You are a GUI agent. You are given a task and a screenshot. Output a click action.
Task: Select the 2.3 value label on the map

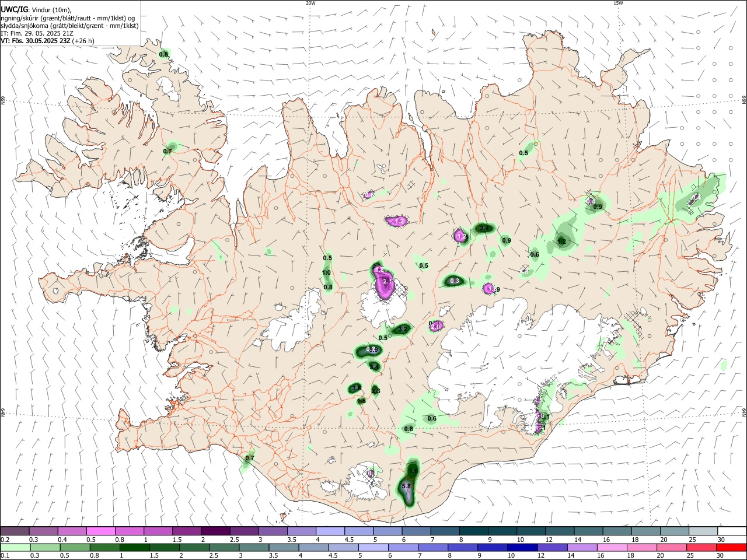coord(376,391)
